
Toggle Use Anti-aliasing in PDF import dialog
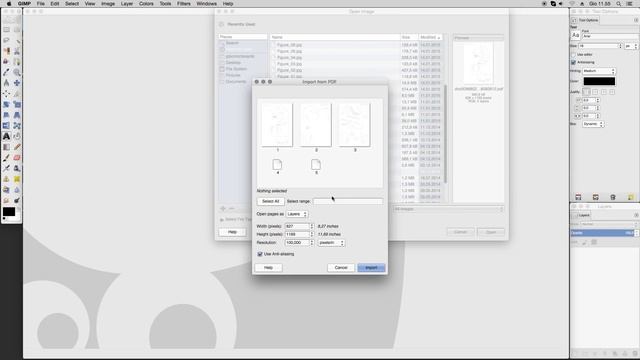tap(260, 254)
